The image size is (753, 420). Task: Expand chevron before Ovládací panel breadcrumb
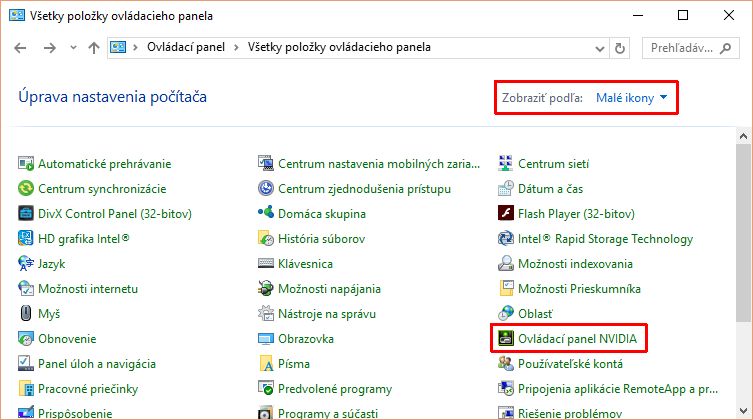coord(135,48)
